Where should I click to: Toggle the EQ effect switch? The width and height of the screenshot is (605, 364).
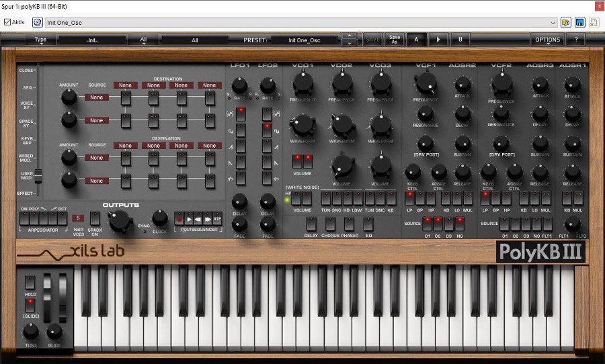coord(368,224)
